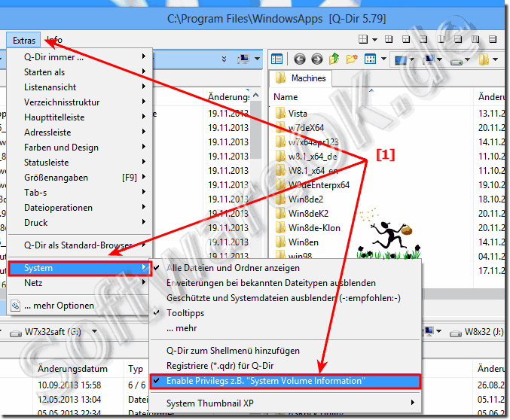Click the ... mehr entry in System submenu
Viewport: 510px width, 420px height.
click(286, 328)
